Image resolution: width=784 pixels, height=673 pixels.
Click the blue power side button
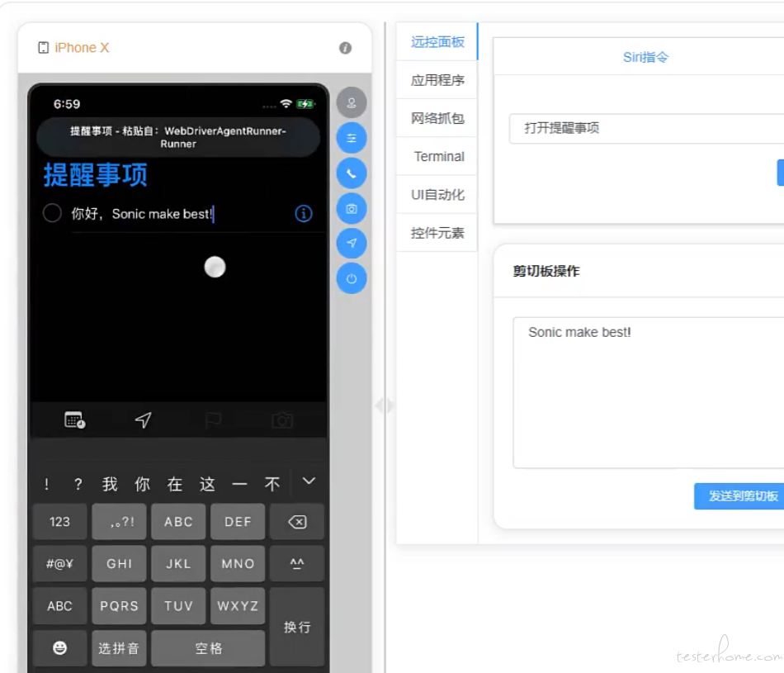click(352, 279)
